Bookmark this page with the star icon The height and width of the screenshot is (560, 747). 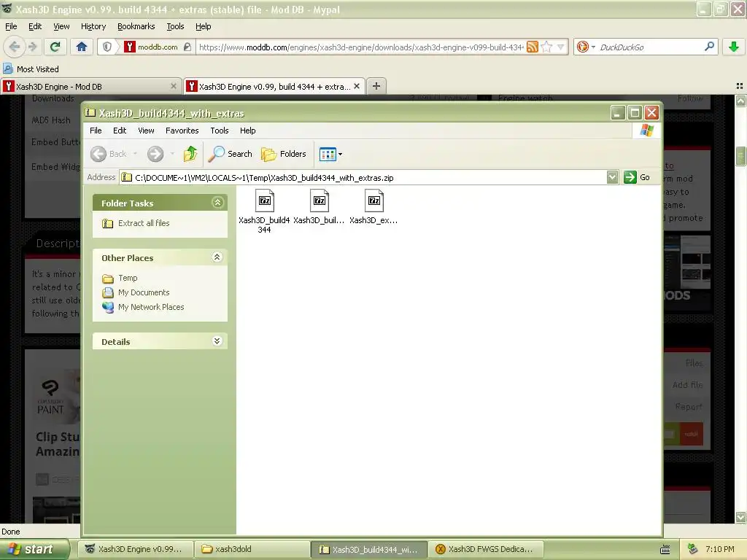547,47
